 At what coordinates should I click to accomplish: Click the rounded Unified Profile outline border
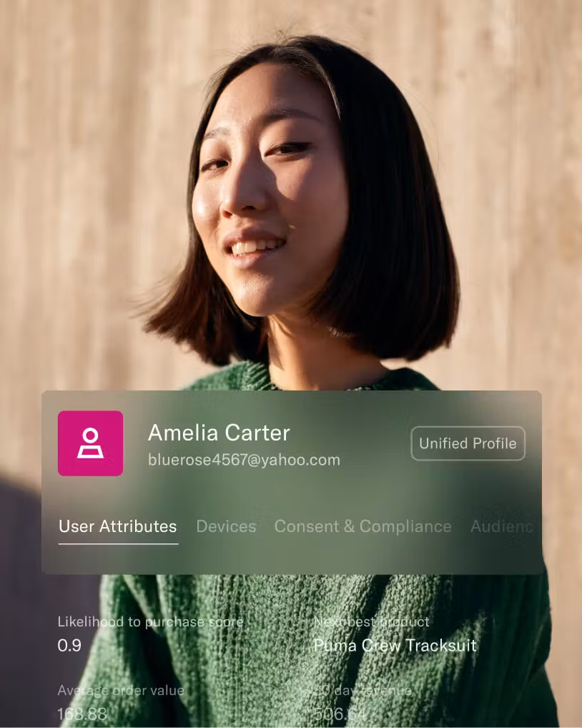pos(468,428)
